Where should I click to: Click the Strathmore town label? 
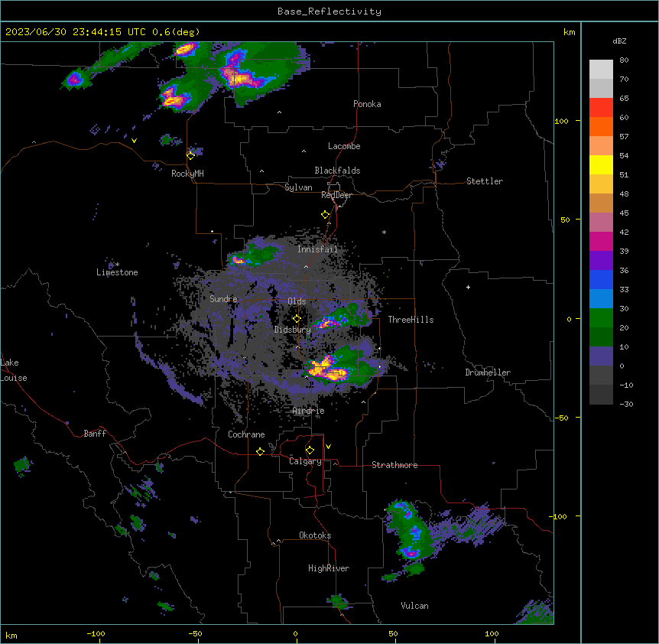tap(394, 465)
